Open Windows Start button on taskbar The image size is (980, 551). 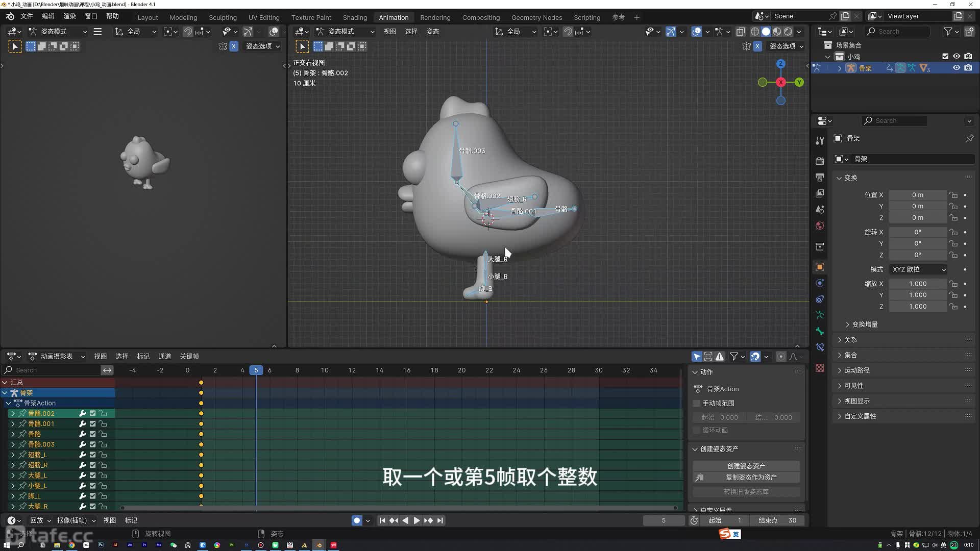coord(7,545)
